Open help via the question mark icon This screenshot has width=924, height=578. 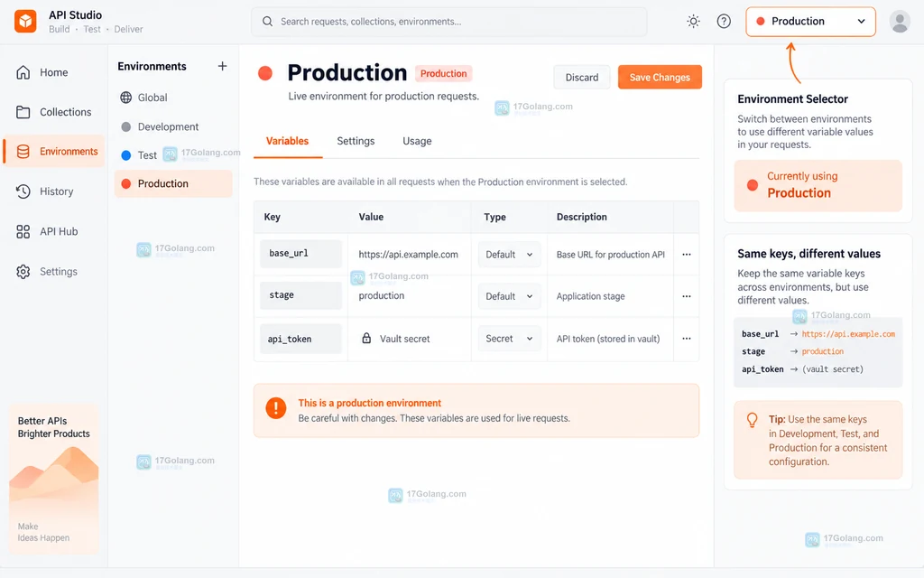coord(724,22)
